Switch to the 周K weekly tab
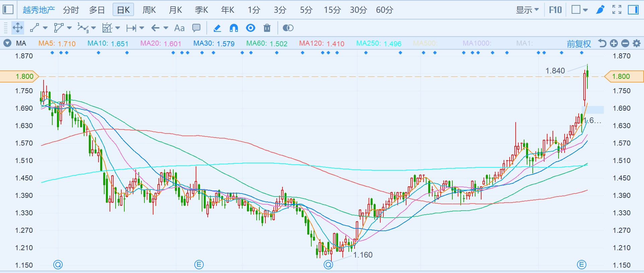Viewport: 644px width, 273px height. pyautogui.click(x=149, y=10)
